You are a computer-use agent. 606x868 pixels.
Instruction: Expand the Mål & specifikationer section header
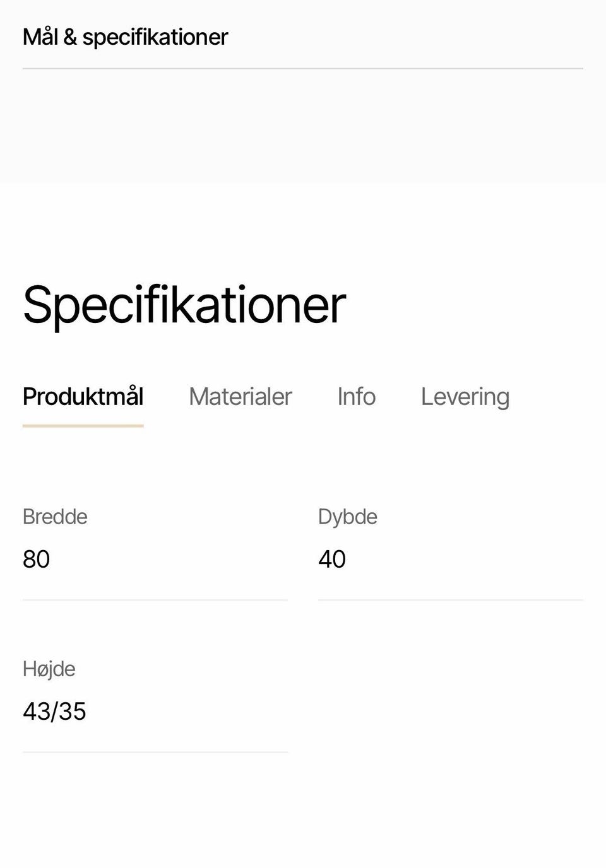pos(125,37)
